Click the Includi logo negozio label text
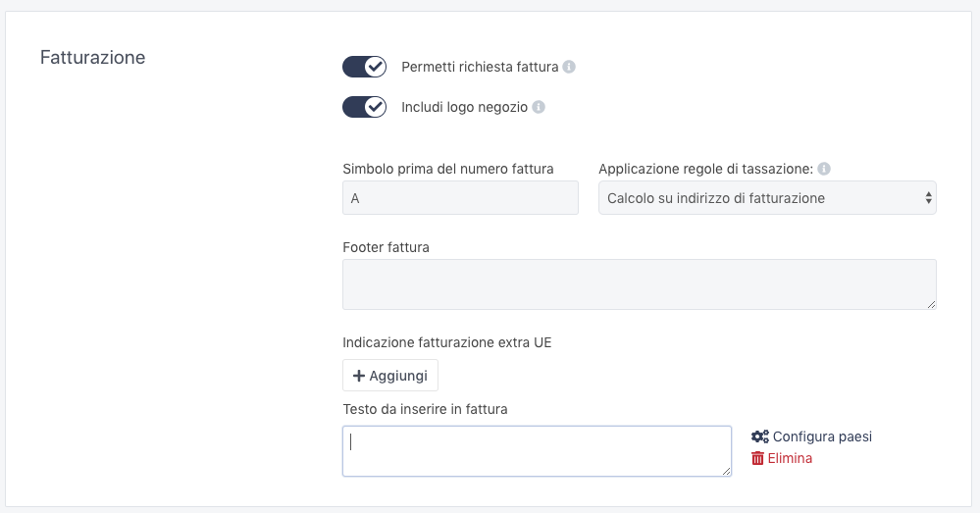Viewport: 980px width, 513px height. [x=464, y=107]
